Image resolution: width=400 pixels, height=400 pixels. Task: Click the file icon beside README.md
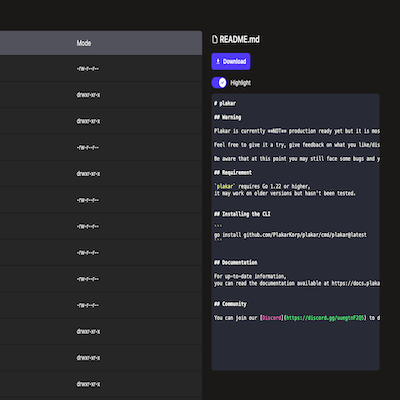[215, 39]
